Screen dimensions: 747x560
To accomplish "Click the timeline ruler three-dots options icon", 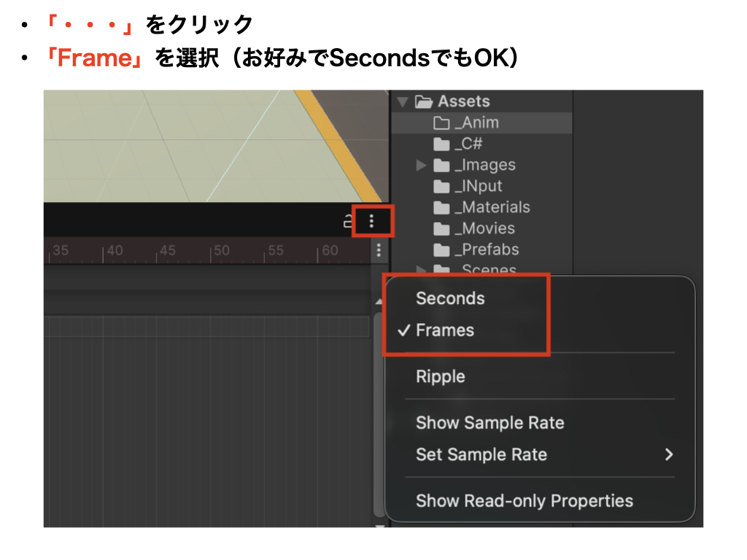I will click(379, 251).
